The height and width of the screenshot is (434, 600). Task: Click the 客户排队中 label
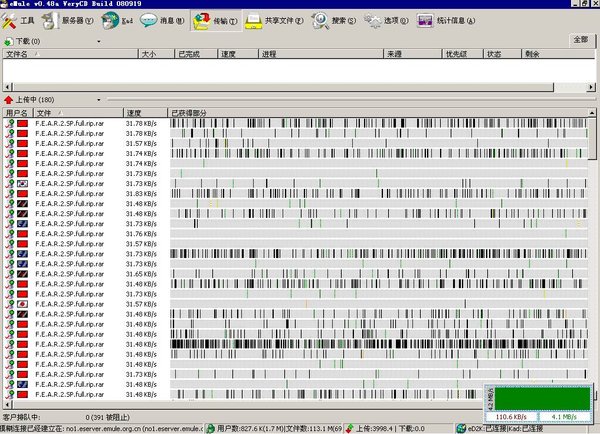(21, 417)
